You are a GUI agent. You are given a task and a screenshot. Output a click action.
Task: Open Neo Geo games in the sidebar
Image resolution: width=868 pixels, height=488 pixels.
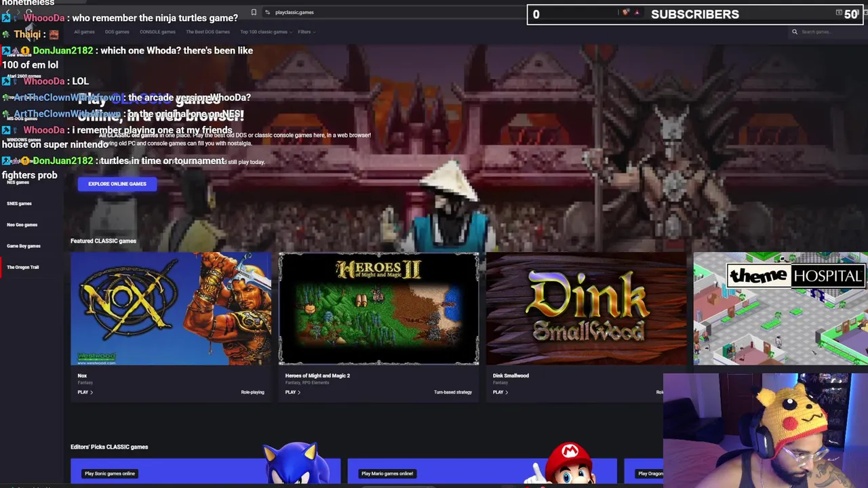22,224
